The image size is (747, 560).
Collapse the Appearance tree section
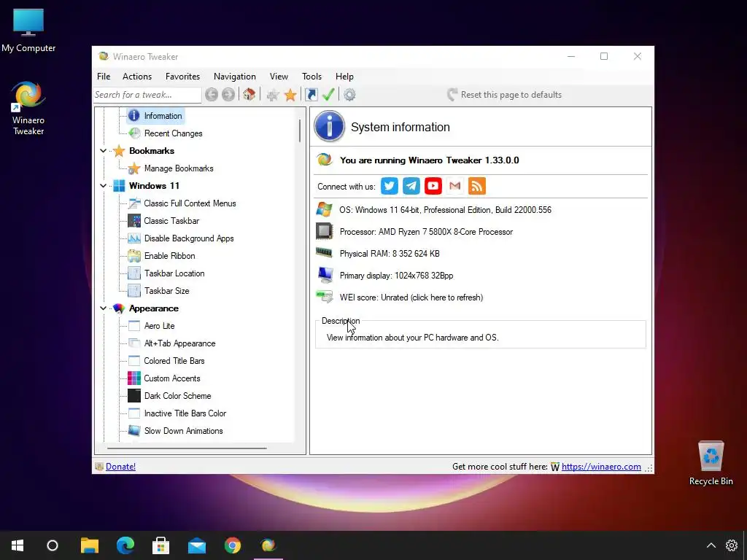pyautogui.click(x=103, y=308)
